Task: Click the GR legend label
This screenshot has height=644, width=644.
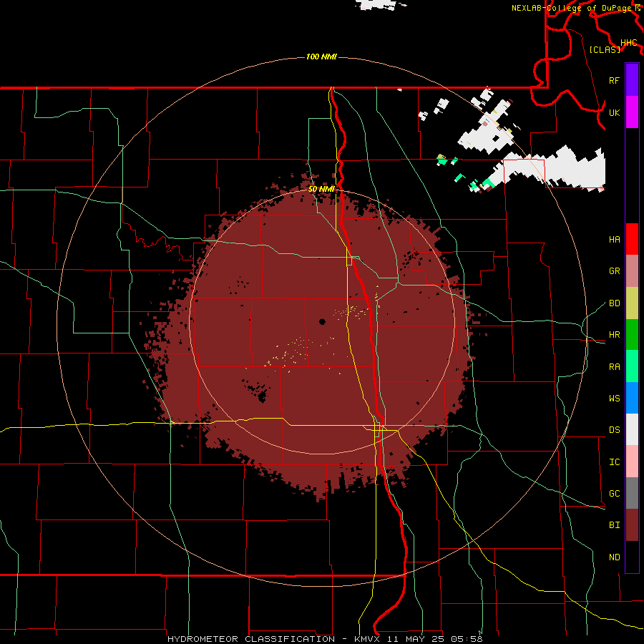Action: pyautogui.click(x=614, y=271)
